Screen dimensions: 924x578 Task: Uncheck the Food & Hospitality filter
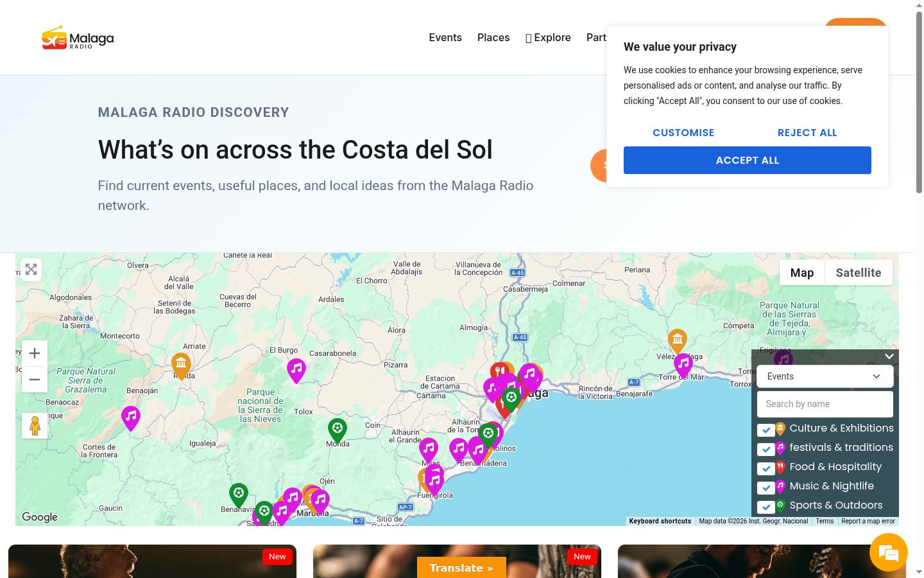click(x=766, y=468)
